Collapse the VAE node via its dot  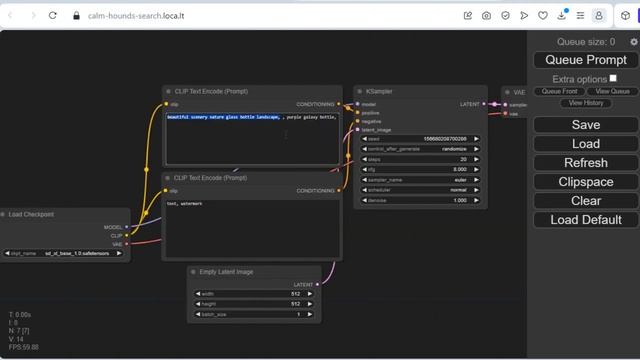507,92
